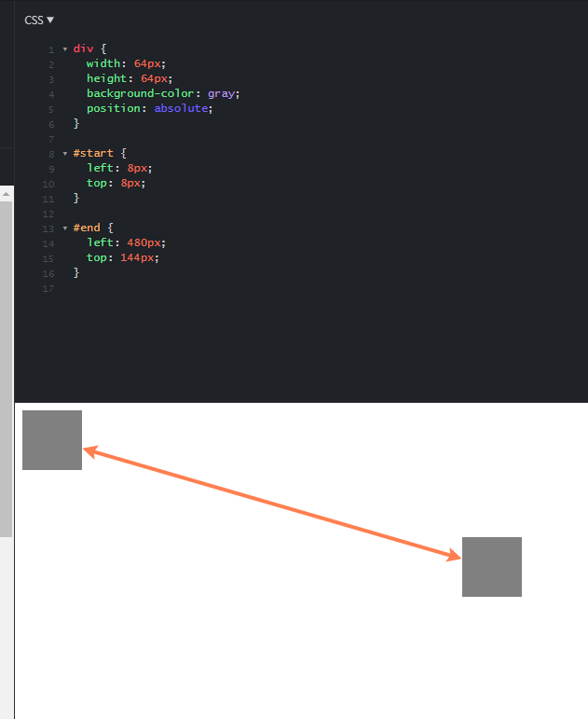Click the scrollbar up arrow
The height and width of the screenshot is (719, 588).
coord(6,194)
